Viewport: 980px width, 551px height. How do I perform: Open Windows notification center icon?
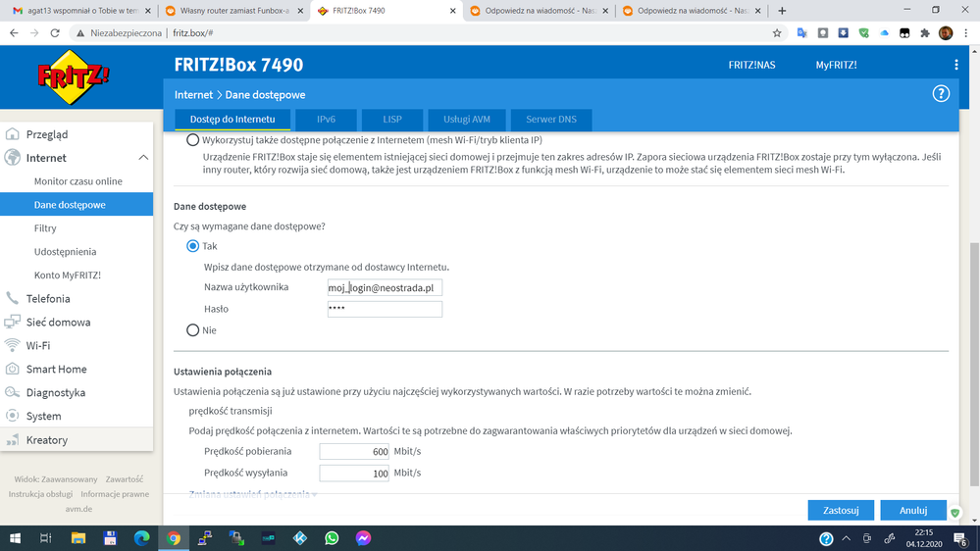tap(960, 538)
